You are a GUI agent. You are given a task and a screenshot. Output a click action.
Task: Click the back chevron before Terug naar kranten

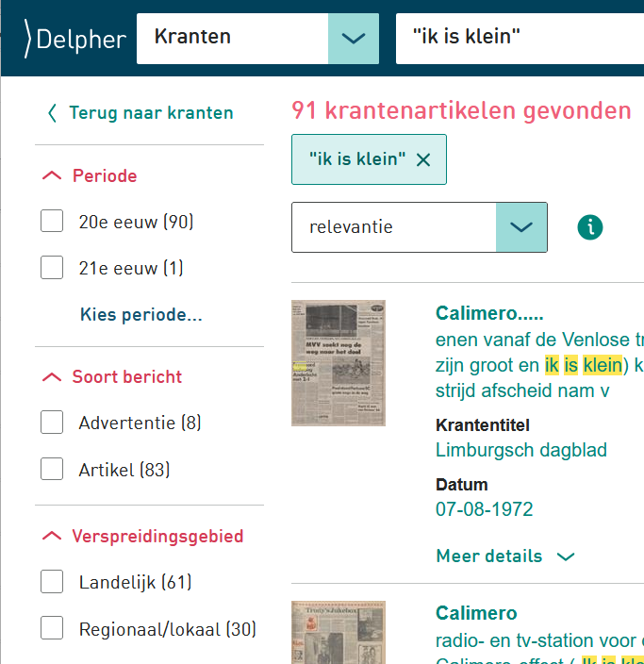tap(52, 113)
